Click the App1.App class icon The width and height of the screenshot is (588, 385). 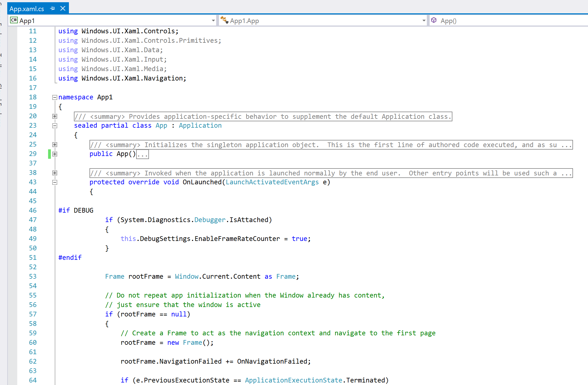[224, 20]
